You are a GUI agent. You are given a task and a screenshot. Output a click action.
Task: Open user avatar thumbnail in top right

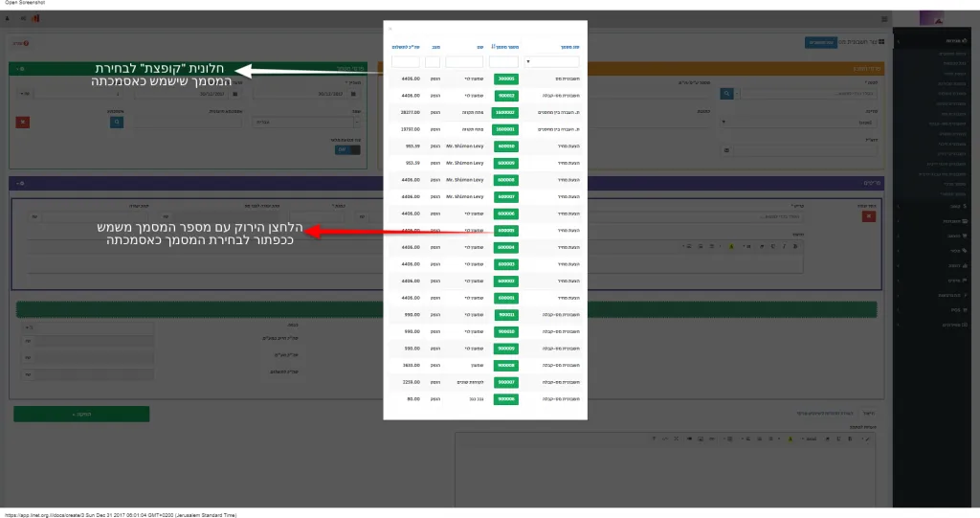pos(931,19)
